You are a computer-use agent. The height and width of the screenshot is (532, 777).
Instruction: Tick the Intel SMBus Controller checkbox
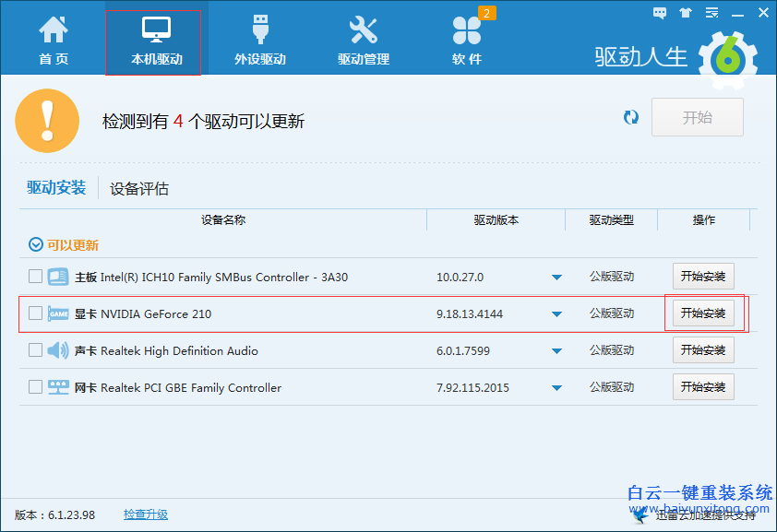tap(34, 276)
